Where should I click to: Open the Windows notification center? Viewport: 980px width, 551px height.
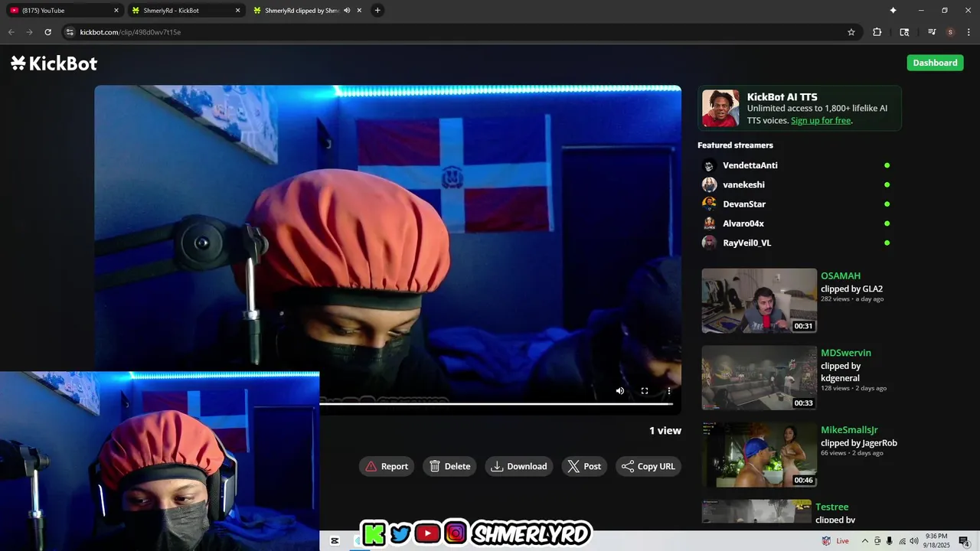pos(964,541)
